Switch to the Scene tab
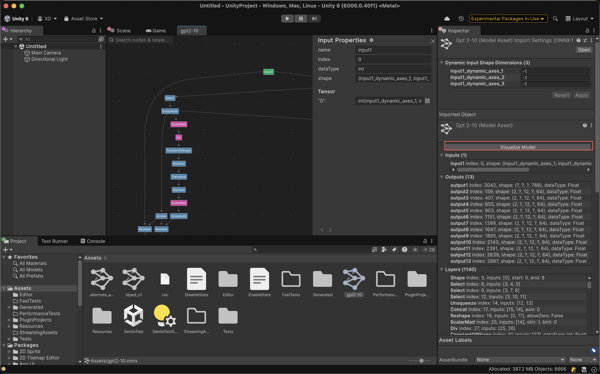Viewport: 600px width, 374px height. point(120,31)
